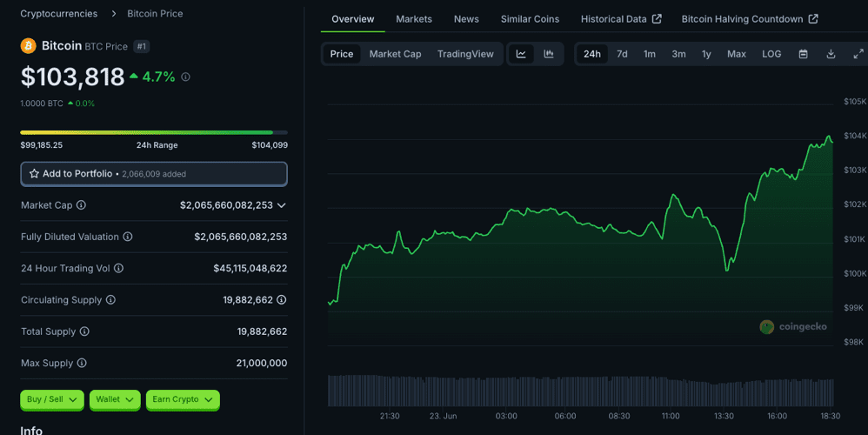
Task: Click the 2,066,009 added text
Action: click(154, 174)
